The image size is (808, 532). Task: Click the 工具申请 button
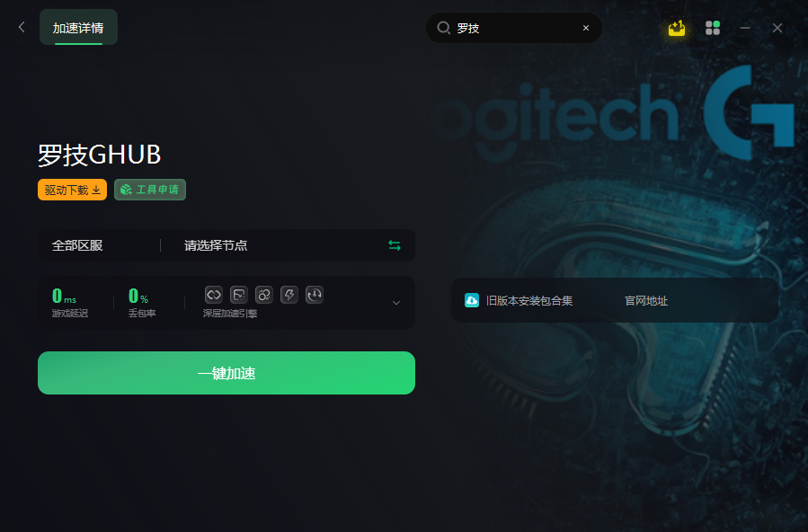pyautogui.click(x=150, y=190)
